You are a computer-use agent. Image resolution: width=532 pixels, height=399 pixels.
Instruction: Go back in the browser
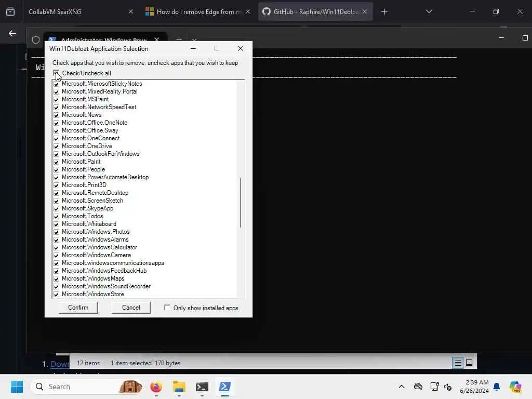12,33
